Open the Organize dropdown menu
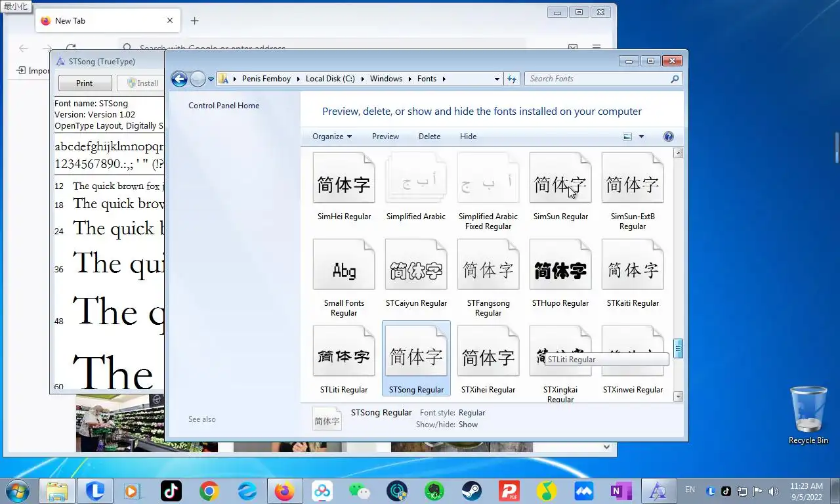 click(332, 136)
